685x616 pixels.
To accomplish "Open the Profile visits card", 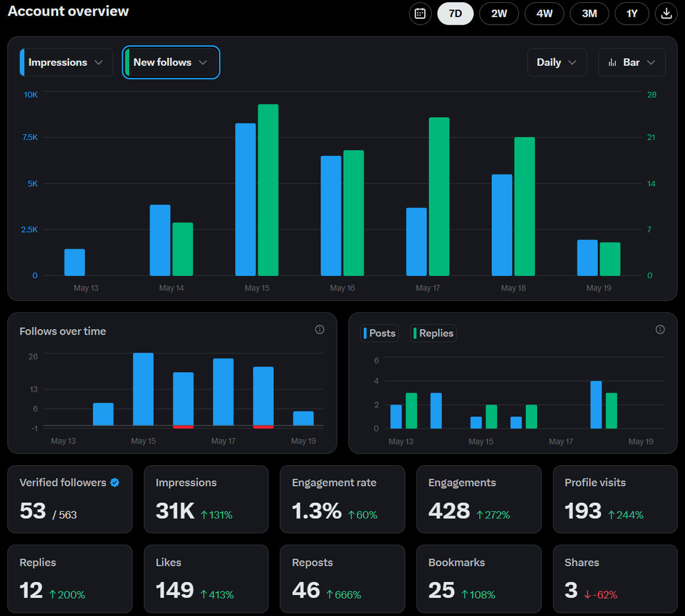I will click(x=615, y=499).
